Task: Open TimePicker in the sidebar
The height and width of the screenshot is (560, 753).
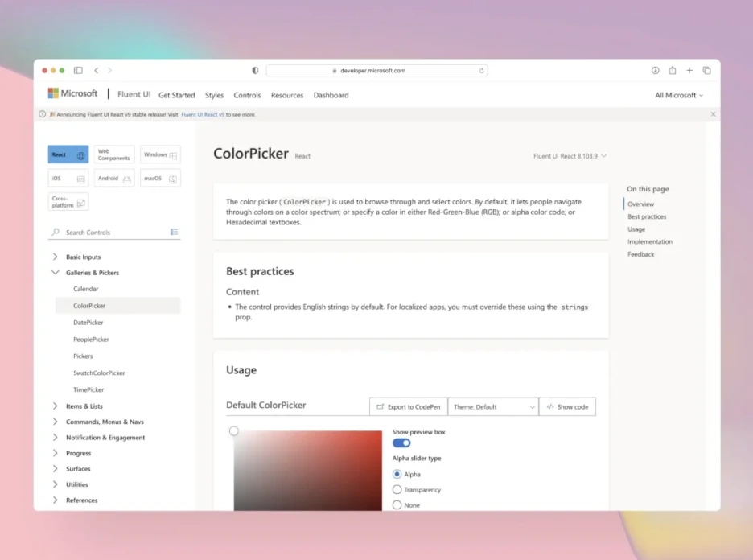Action: click(117, 389)
